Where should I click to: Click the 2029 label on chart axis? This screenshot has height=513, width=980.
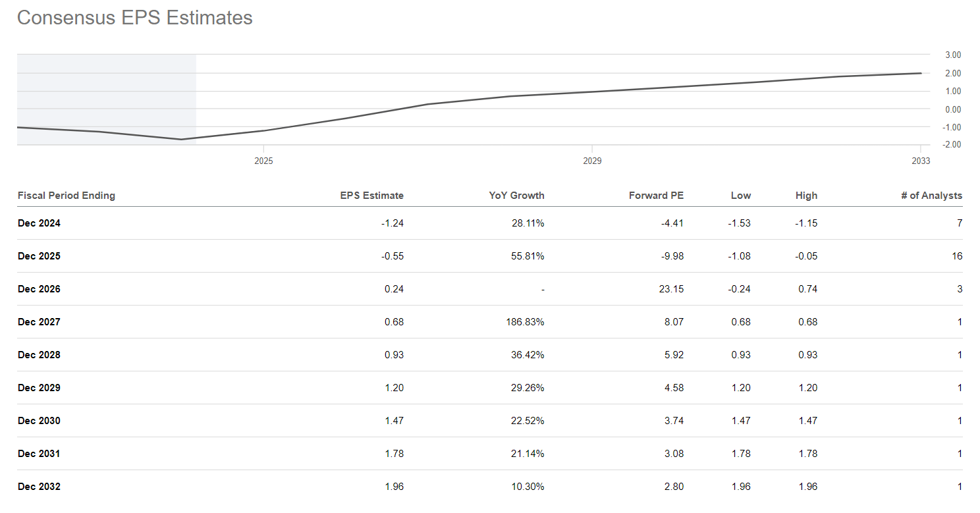592,161
